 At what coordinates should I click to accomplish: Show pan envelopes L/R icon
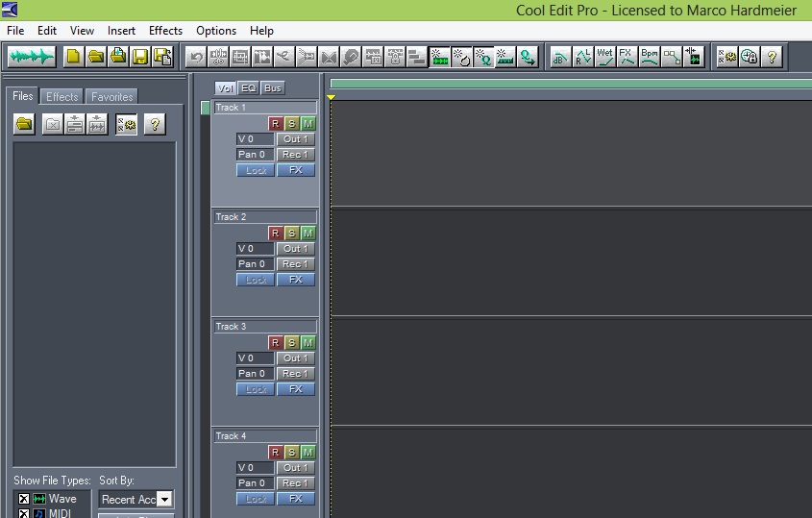[582, 57]
